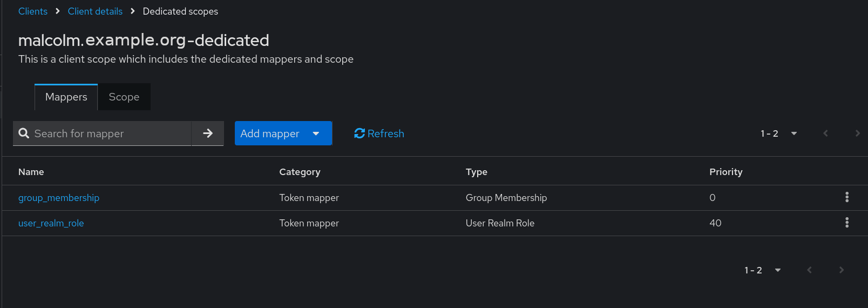Open top per-page 1 - 2 dropdown
Screen dimensions: 868x308
click(779, 133)
